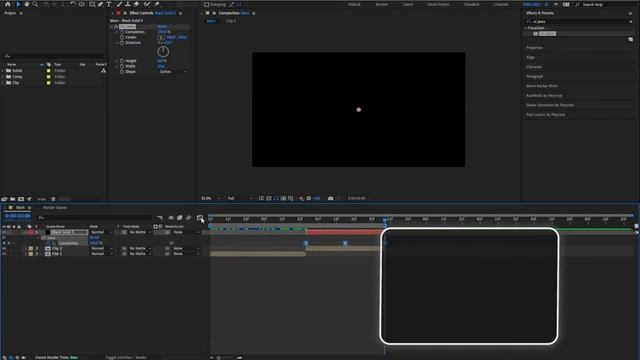The height and width of the screenshot is (360, 640).
Task: Open the viewer resolution Full dropdown
Action: 240,198
